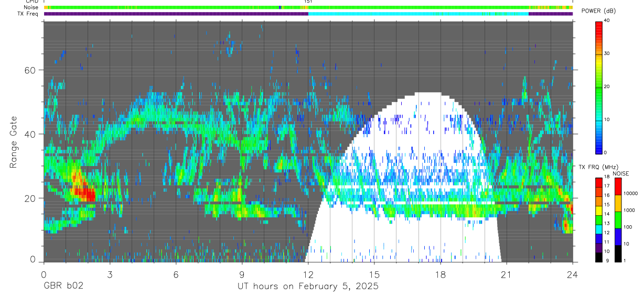The height and width of the screenshot is (297, 644).
Task: Click the NOISE color scale bar
Action: click(x=618, y=219)
